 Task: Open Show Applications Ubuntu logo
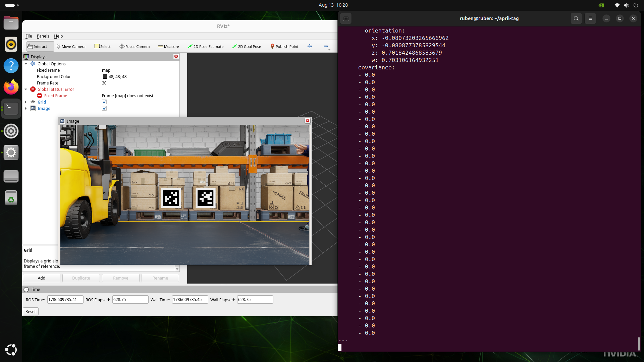click(11, 350)
